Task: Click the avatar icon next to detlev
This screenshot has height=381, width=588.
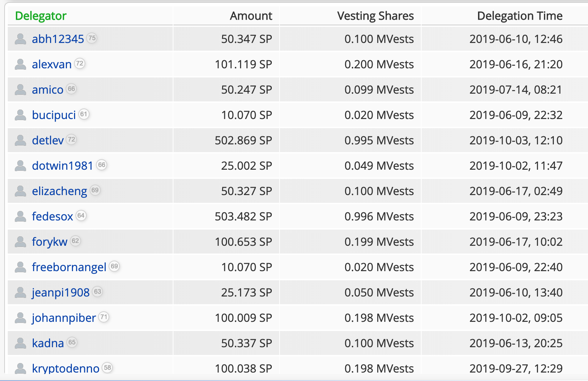Action: pyautogui.click(x=20, y=140)
